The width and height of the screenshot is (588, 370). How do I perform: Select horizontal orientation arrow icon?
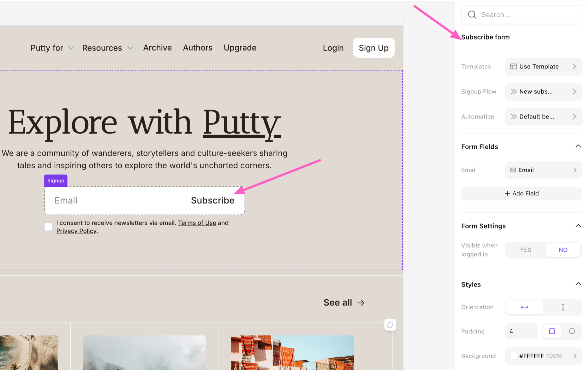[x=524, y=307]
